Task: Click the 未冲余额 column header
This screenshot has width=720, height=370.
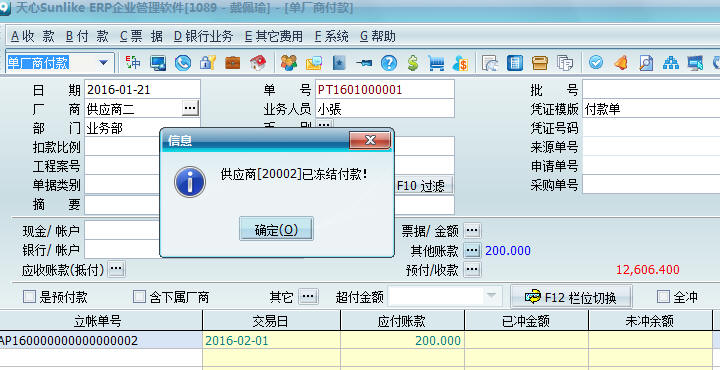Action: point(650,320)
